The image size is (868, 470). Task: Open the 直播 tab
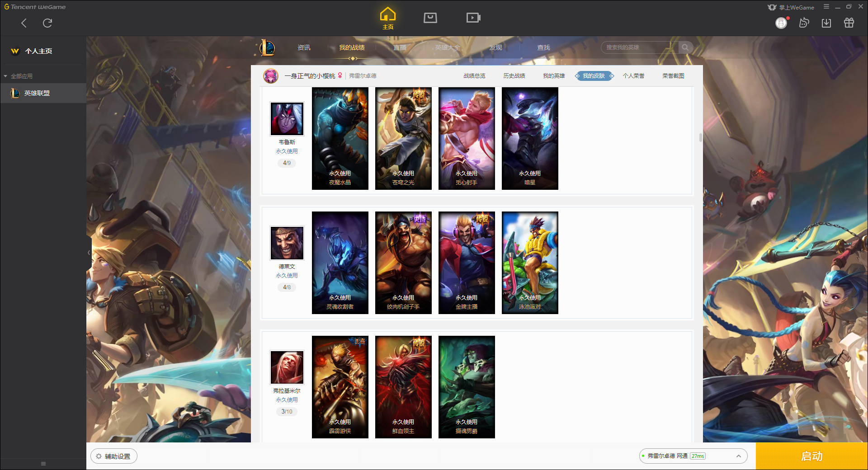pyautogui.click(x=400, y=47)
